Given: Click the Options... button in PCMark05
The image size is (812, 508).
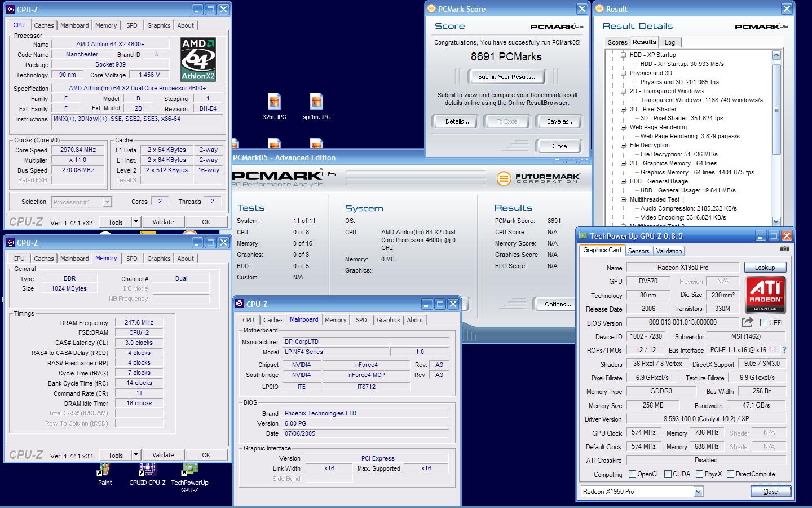Looking at the screenshot, I should tap(558, 304).
